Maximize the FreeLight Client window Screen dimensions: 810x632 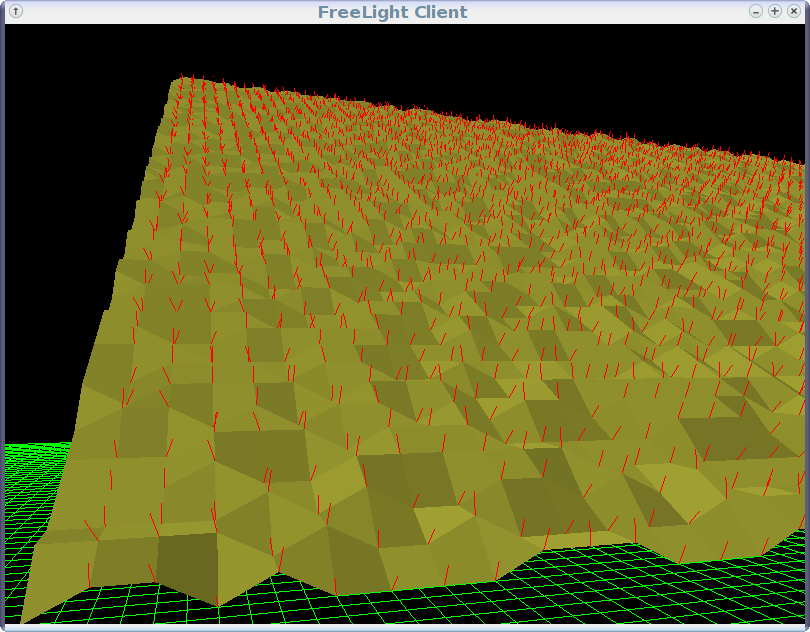point(775,11)
